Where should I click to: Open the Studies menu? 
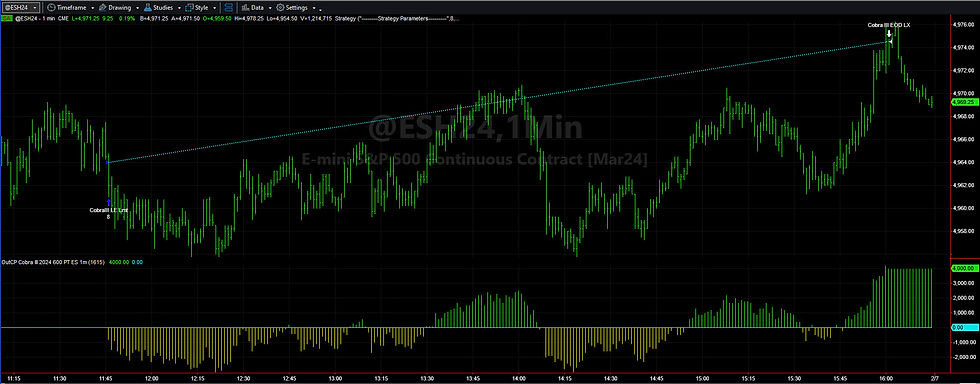click(x=162, y=8)
